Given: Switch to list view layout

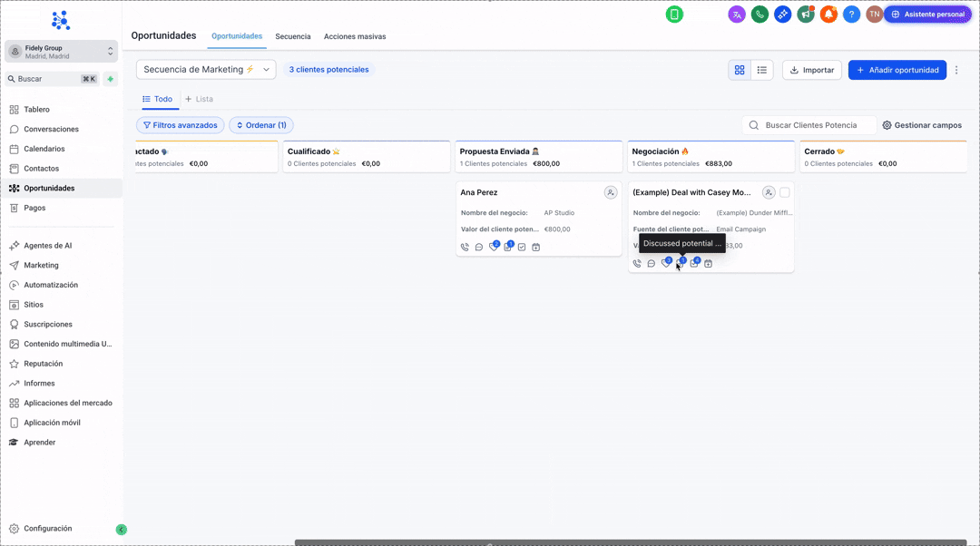Looking at the screenshot, I should 762,70.
